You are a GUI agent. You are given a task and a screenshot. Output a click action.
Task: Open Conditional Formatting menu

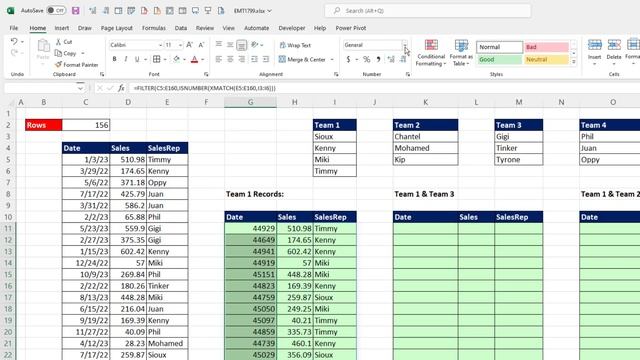(x=431, y=53)
